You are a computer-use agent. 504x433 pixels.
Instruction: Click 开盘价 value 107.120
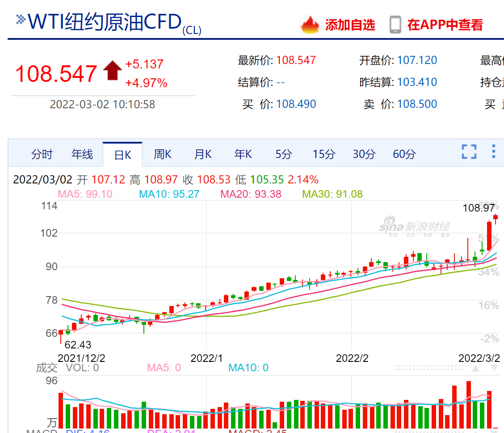(417, 60)
